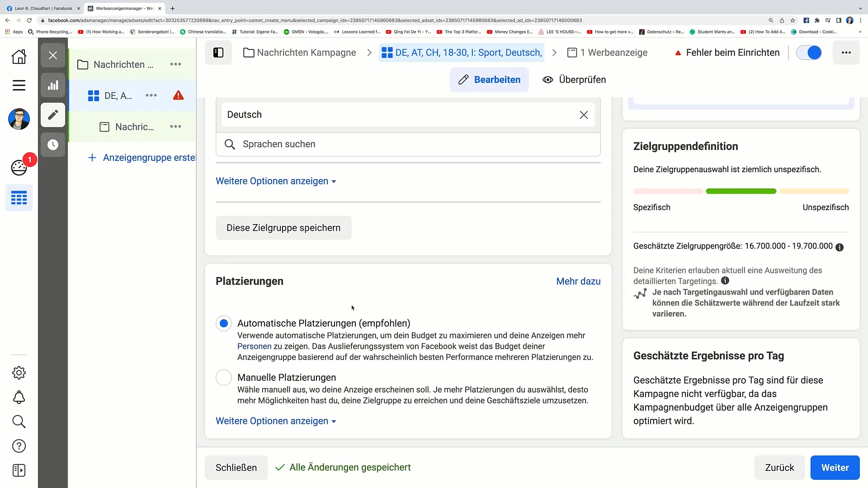Click the Zurück button
Viewport: 868px width, 488px height.
(x=779, y=468)
